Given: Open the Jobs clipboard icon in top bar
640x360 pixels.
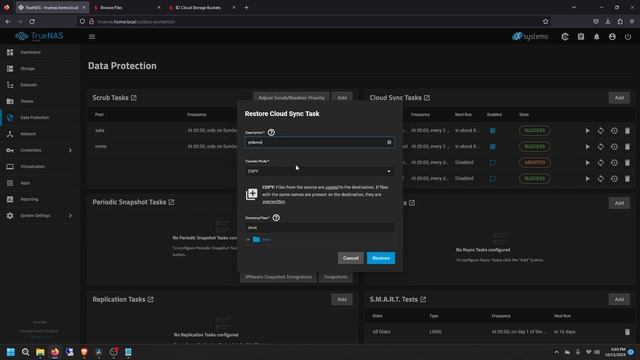Looking at the screenshot, I should click(580, 37).
